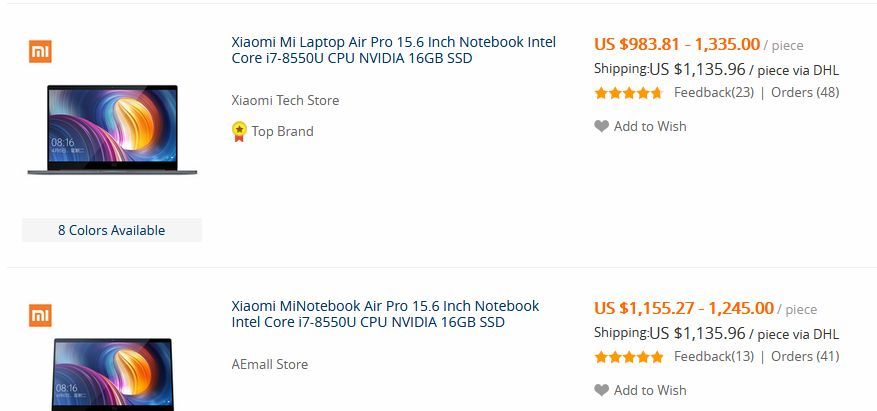Visit the AEmall Store seller page
Screen dimensions: 877x411
269,364
